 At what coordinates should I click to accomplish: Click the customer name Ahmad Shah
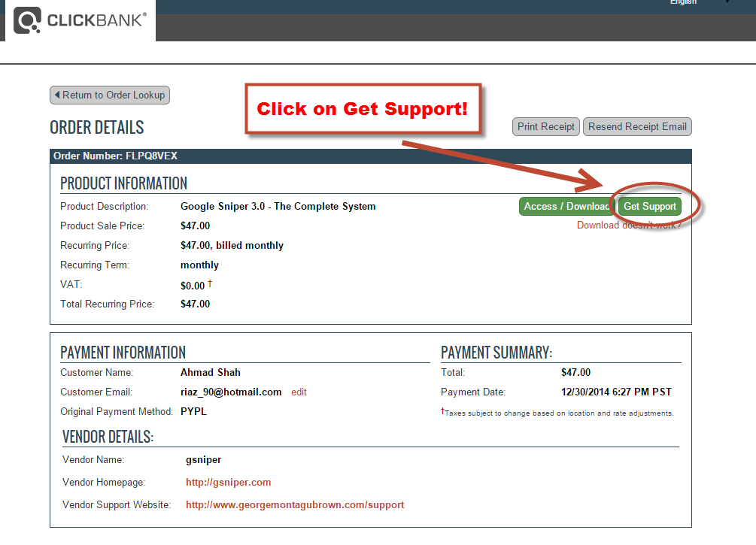click(x=211, y=373)
